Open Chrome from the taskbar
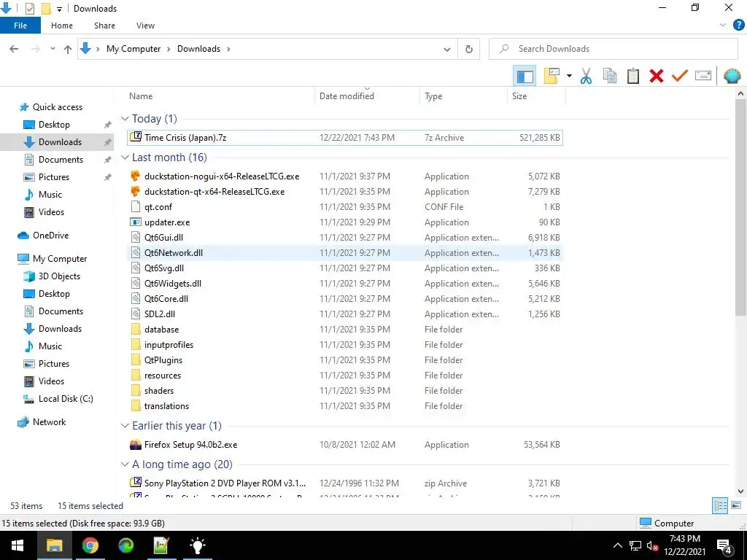Viewport: 747px width, 560px height. (90, 545)
